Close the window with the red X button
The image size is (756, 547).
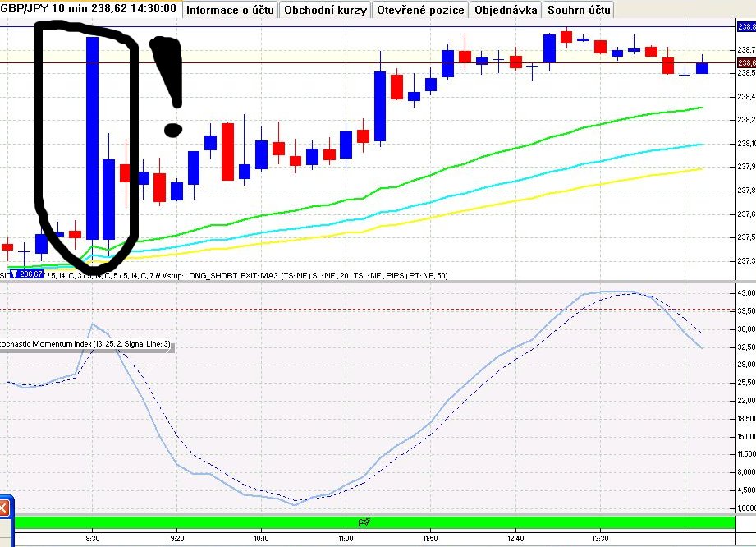(x=3, y=508)
